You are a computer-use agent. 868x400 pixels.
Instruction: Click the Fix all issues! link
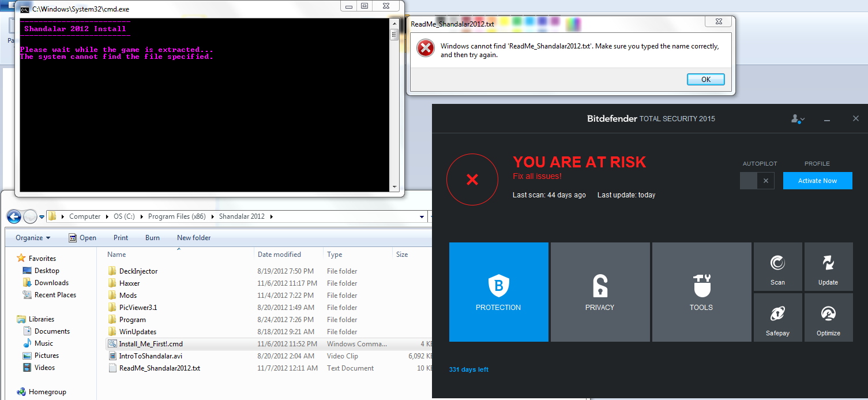(537, 176)
